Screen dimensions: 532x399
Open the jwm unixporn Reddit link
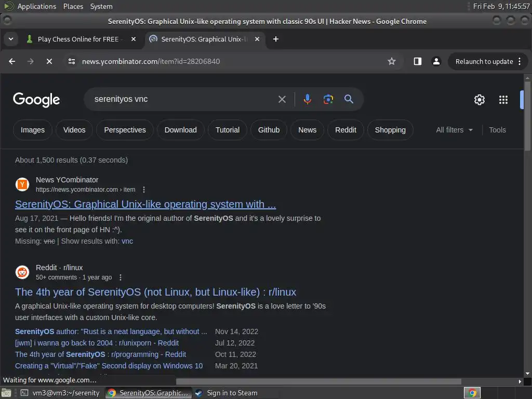(97, 343)
